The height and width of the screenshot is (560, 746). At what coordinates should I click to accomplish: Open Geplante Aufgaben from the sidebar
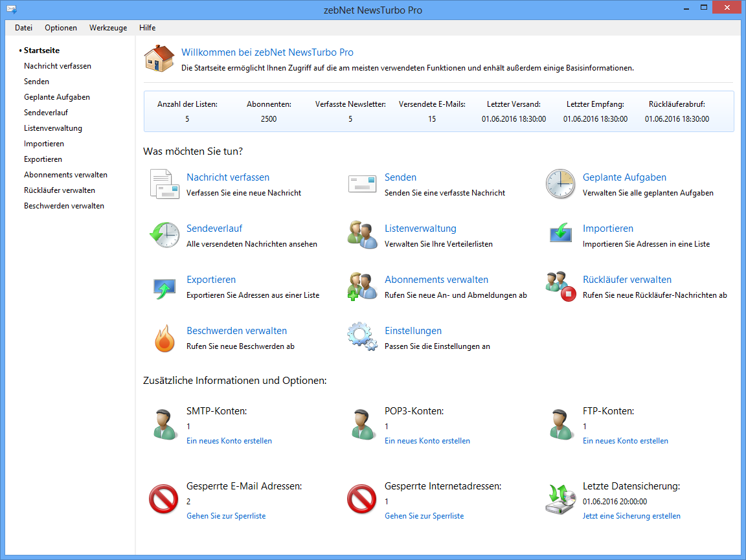pyautogui.click(x=57, y=97)
